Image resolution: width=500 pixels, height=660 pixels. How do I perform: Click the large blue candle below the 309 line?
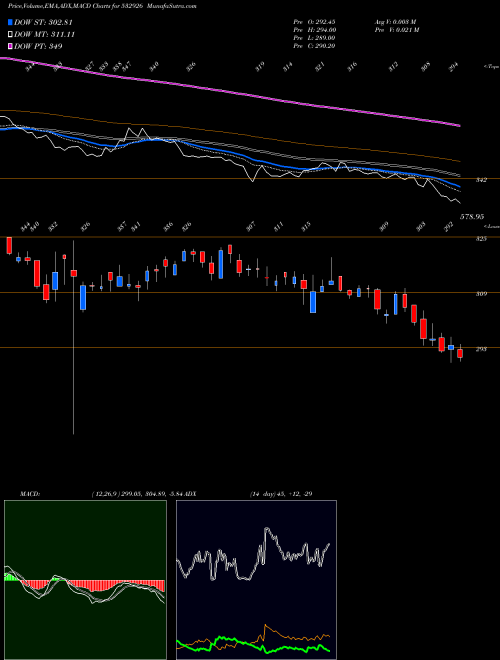tap(313, 302)
